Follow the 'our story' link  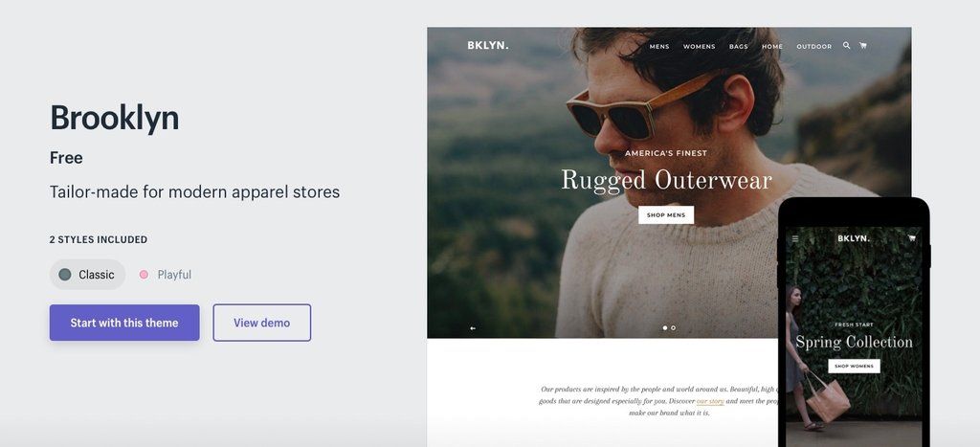point(711,401)
